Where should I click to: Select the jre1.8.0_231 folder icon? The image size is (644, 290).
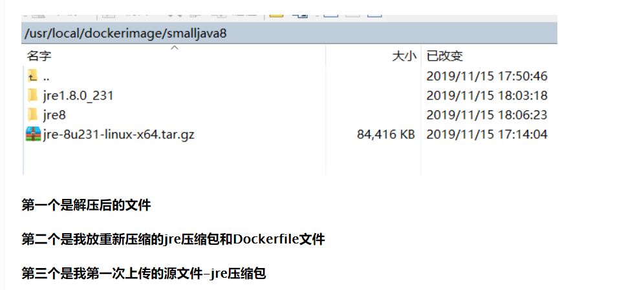tap(32, 96)
